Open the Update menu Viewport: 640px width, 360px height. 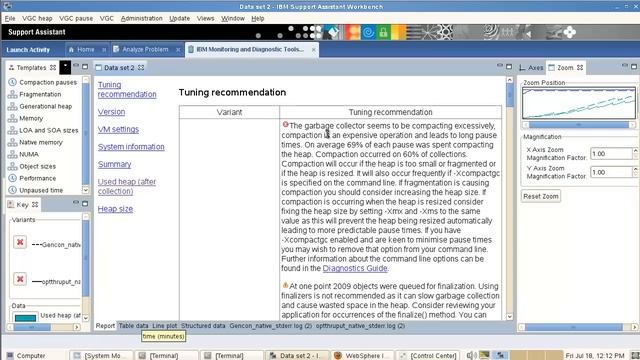coord(180,18)
